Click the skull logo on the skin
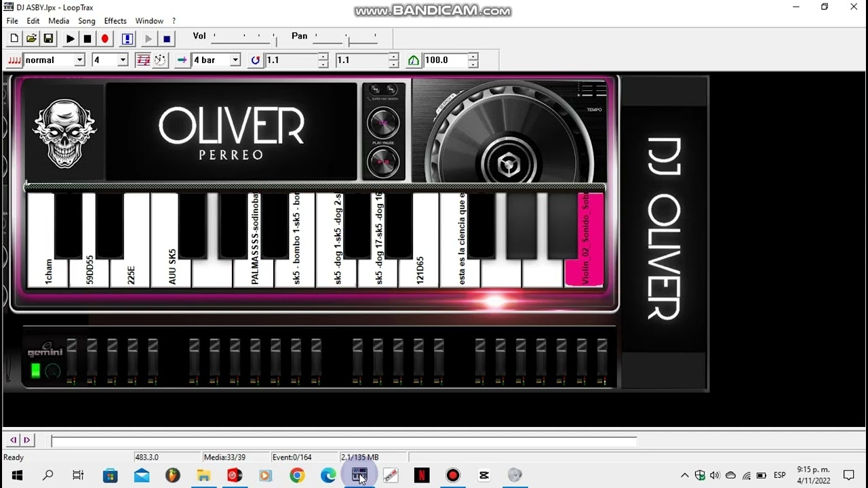 coord(64,134)
